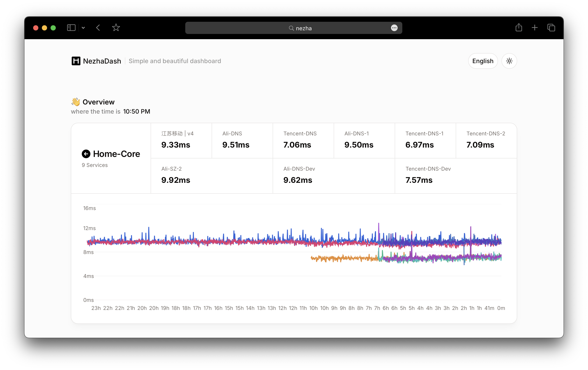The width and height of the screenshot is (588, 370).
Task: Open the address bar more options button
Action: pos(394,28)
